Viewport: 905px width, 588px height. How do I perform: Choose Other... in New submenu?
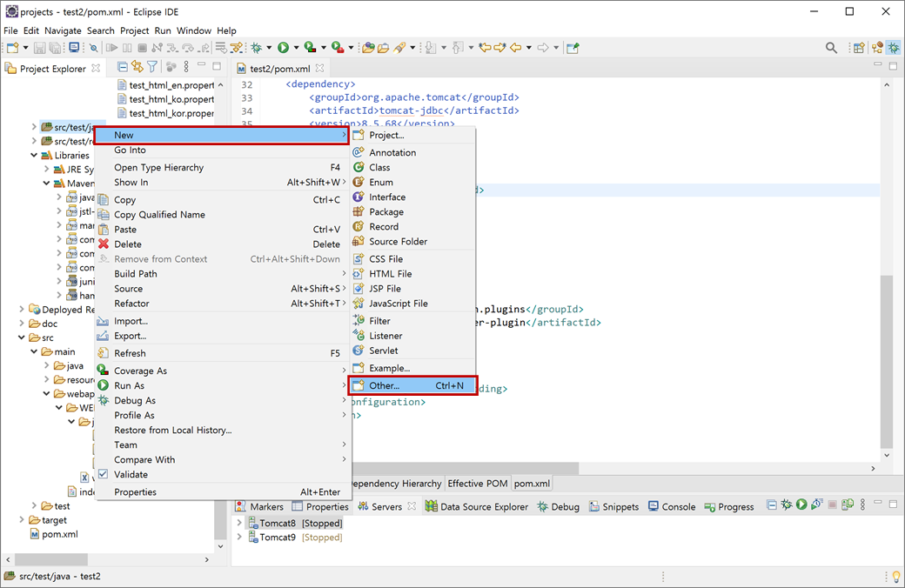coord(412,385)
